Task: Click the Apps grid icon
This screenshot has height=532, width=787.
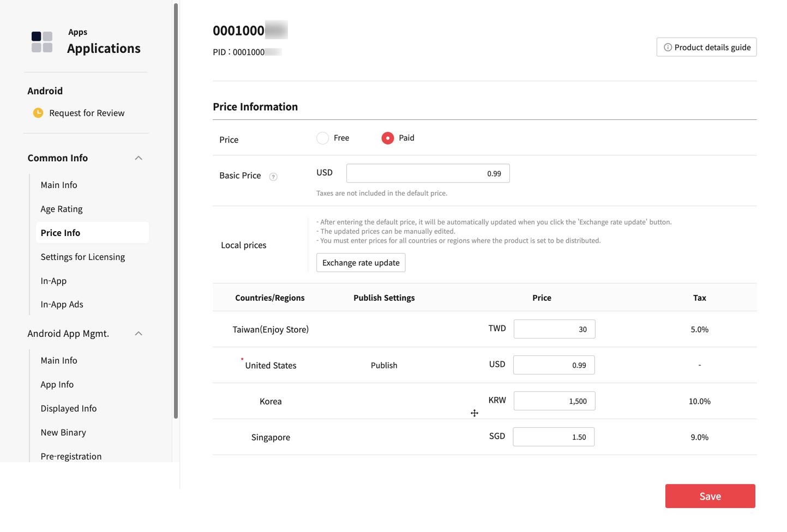Action: tap(42, 42)
